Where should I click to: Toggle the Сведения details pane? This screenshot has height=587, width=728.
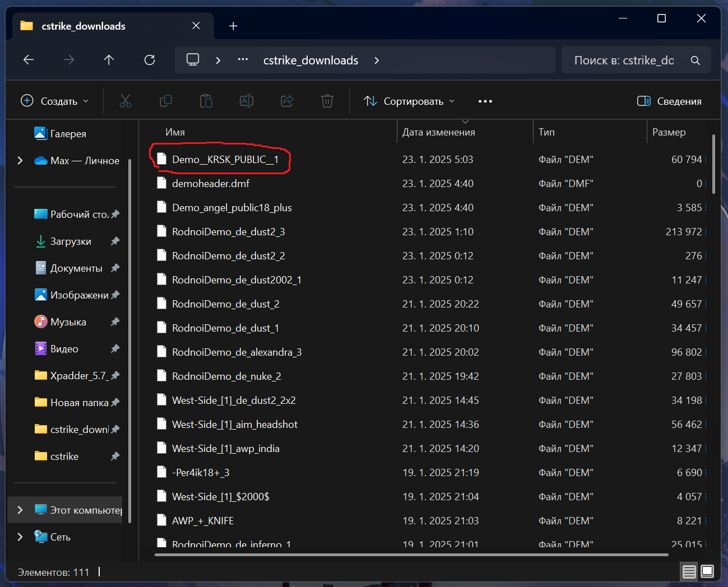(x=669, y=101)
